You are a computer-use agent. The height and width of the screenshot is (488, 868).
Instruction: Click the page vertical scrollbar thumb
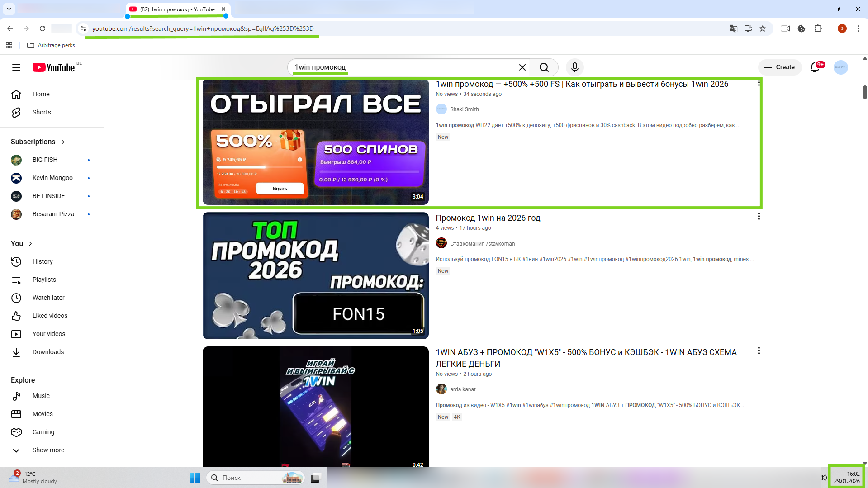click(x=864, y=92)
